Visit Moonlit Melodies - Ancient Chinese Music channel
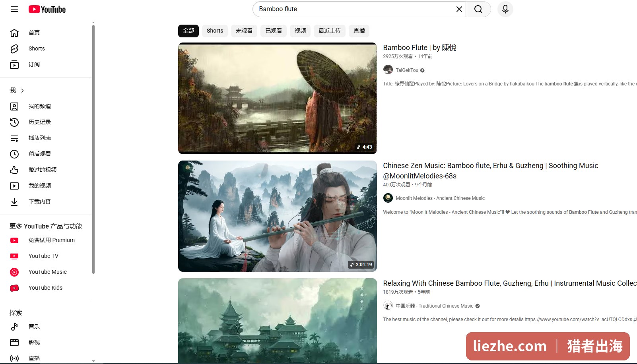This screenshot has width=637, height=364. (440, 198)
